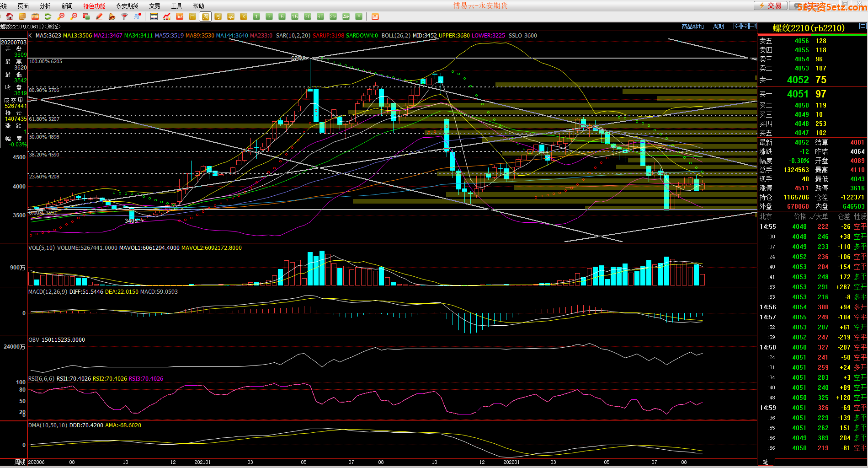Open the 页面 menu
The image size is (868, 468).
[23, 6]
